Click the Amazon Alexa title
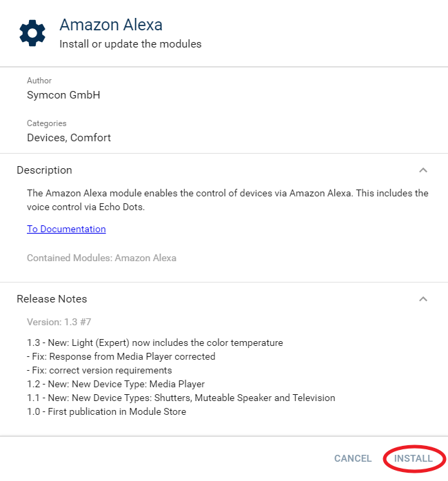Screen dimensions: 448x481 click(111, 25)
